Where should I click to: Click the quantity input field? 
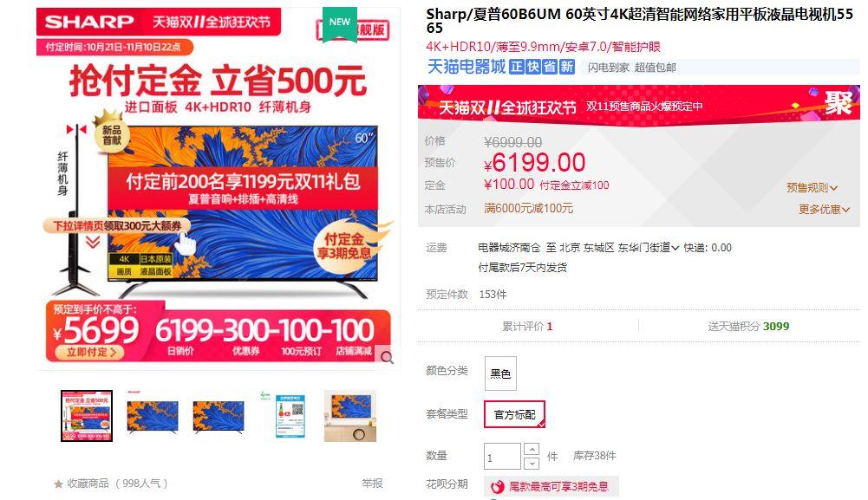[503, 457]
